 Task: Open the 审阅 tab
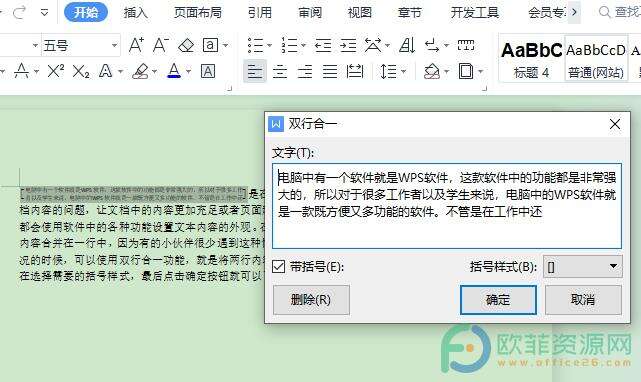(x=310, y=12)
